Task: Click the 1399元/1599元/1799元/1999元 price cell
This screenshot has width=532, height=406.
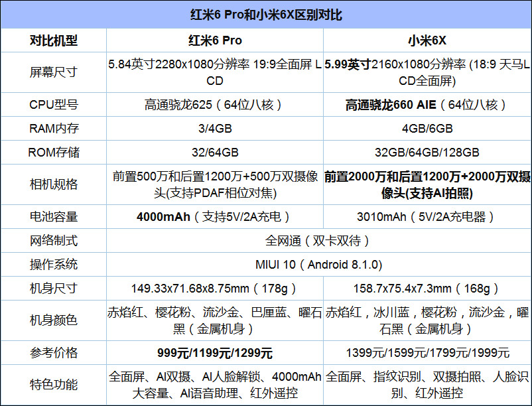Action: tap(427, 353)
